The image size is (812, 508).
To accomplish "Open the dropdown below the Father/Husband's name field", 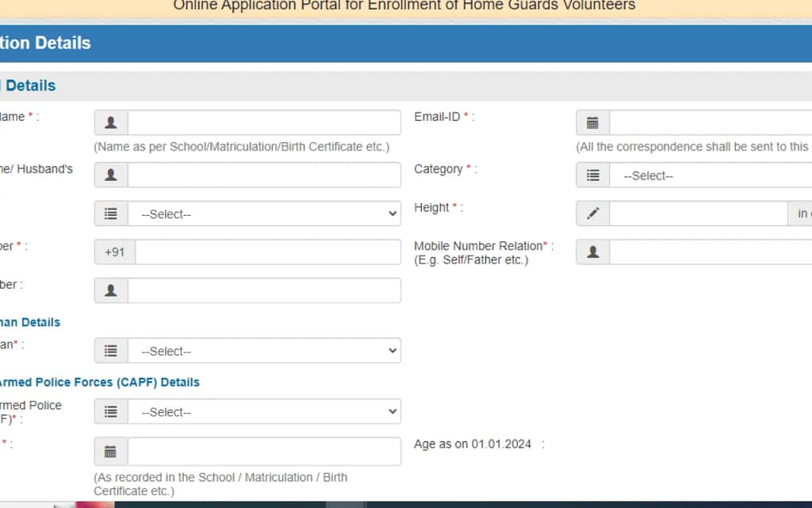I will pyautogui.click(x=264, y=214).
